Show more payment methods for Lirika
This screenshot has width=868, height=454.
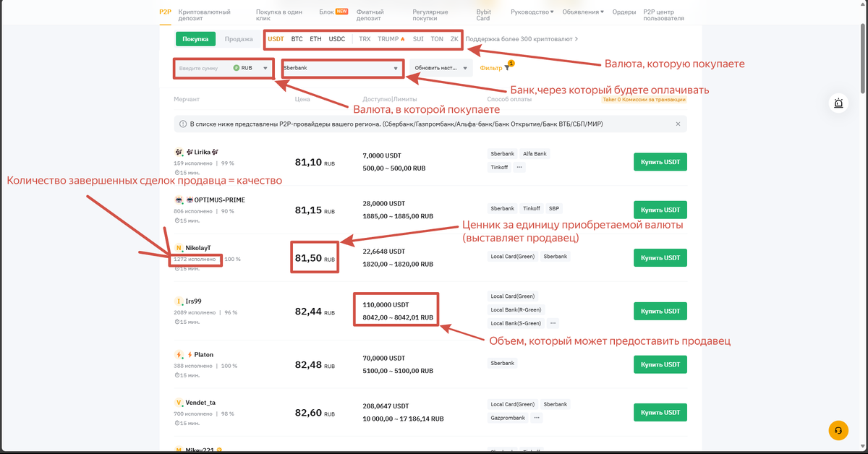pos(519,167)
